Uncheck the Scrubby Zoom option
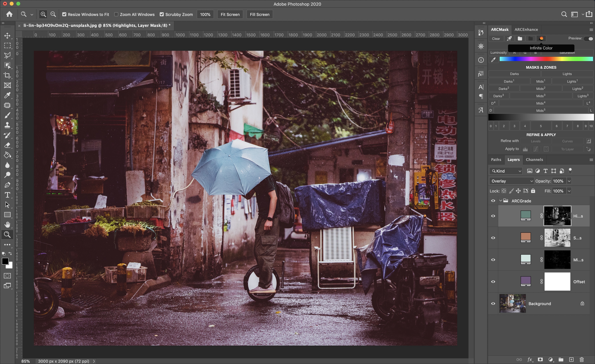Screen dimensions: 595x364 [162, 14]
